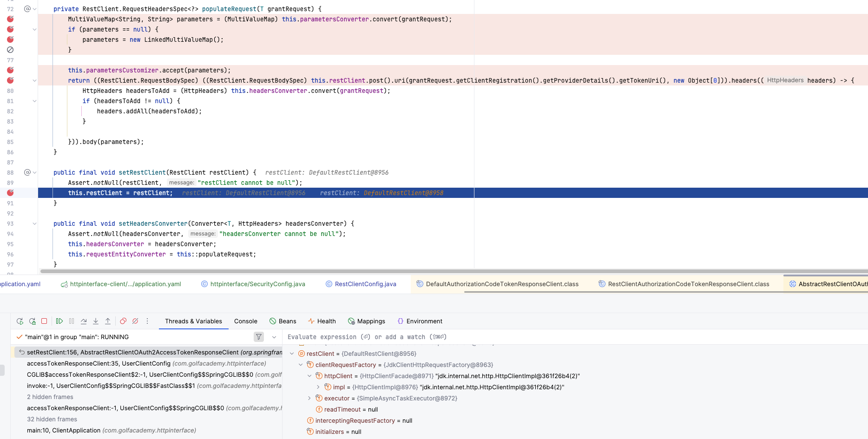Select the main:10 ClientApplication stack frame
The height and width of the screenshot is (439, 868).
[112, 430]
